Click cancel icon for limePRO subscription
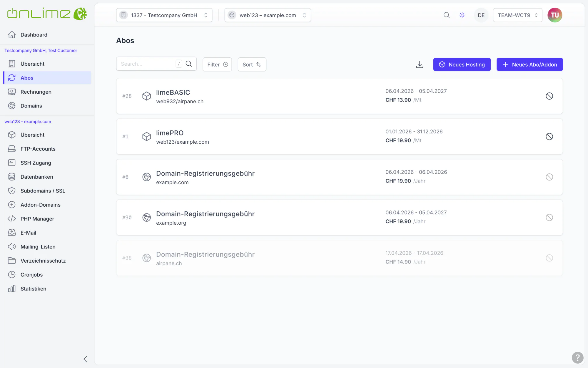 pyautogui.click(x=549, y=137)
